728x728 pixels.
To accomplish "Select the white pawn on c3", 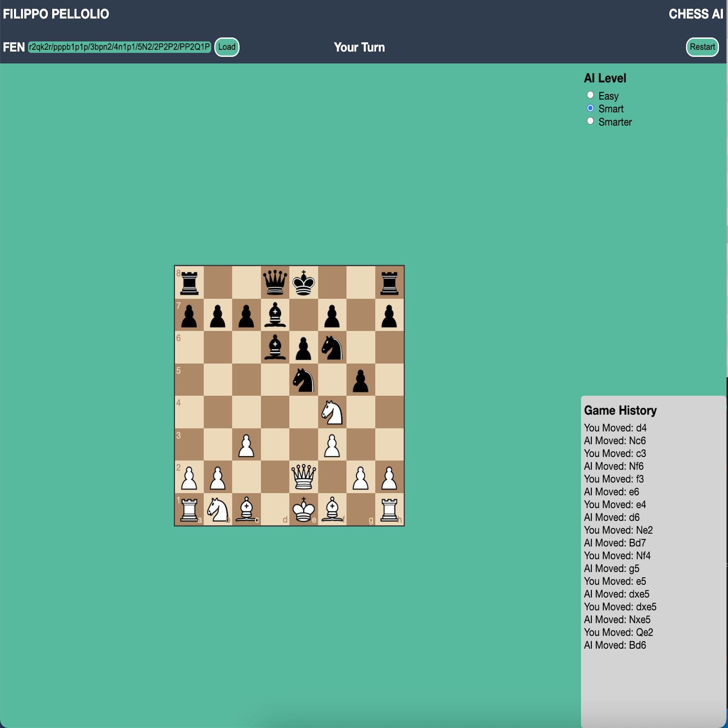I will [246, 445].
